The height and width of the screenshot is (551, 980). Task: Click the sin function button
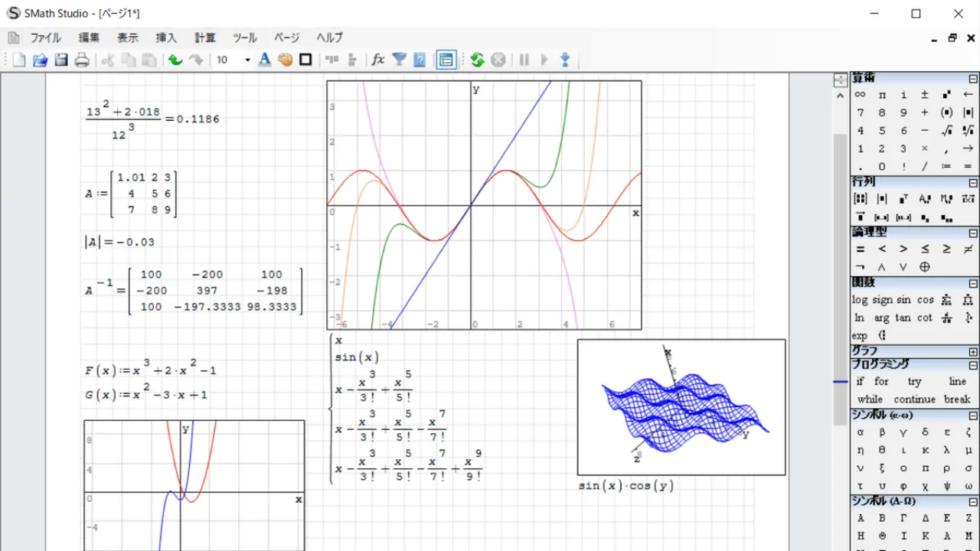click(904, 300)
